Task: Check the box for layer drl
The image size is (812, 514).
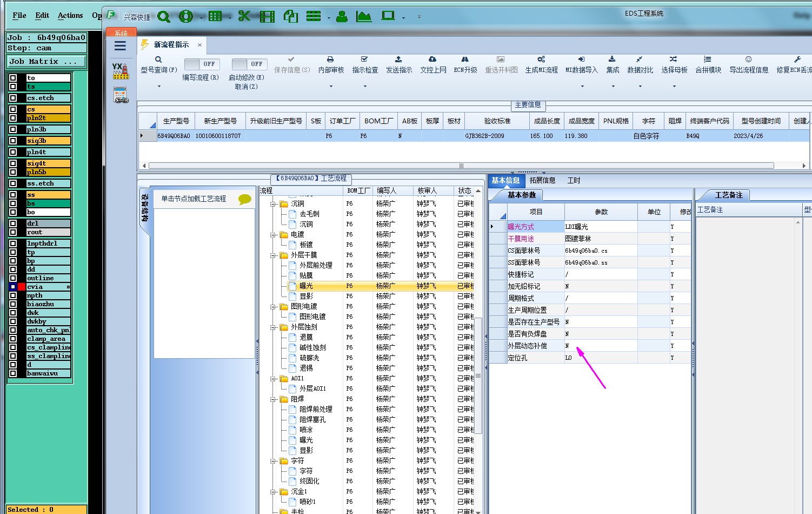Action: coord(13,223)
